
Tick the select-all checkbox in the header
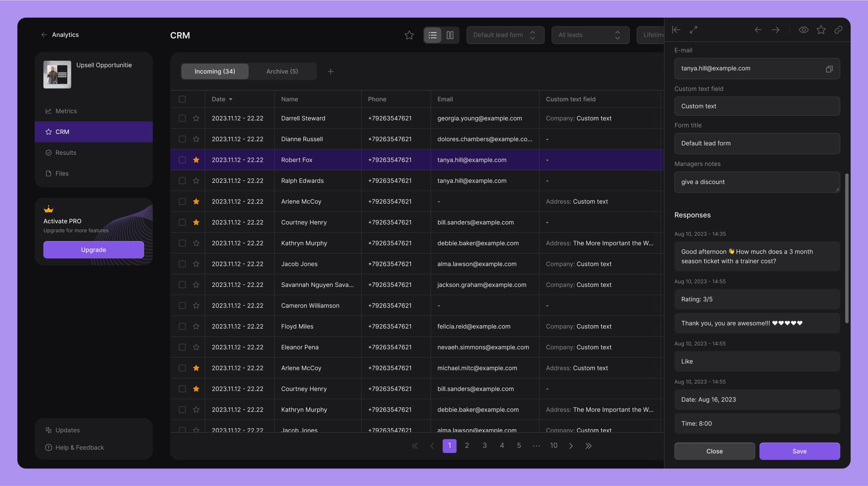click(182, 99)
